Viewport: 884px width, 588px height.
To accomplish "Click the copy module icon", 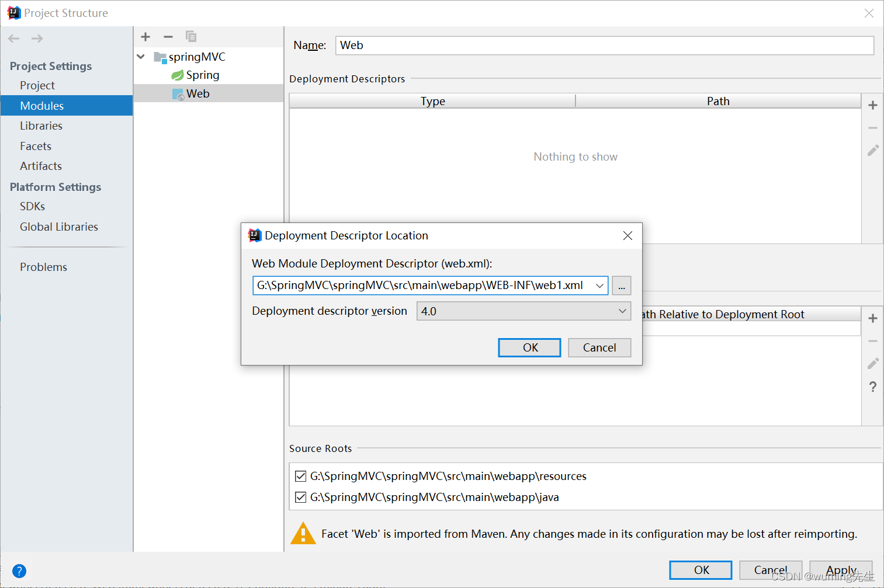I will 191,37.
